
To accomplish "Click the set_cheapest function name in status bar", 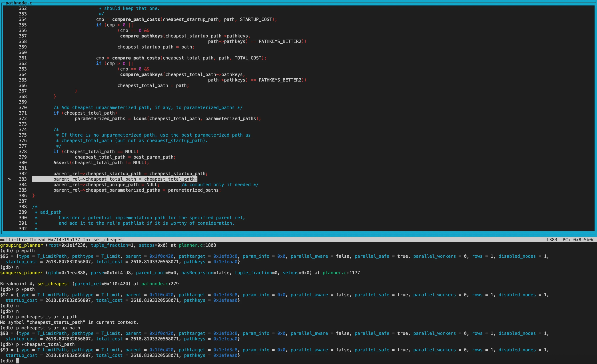I will [109, 240].
